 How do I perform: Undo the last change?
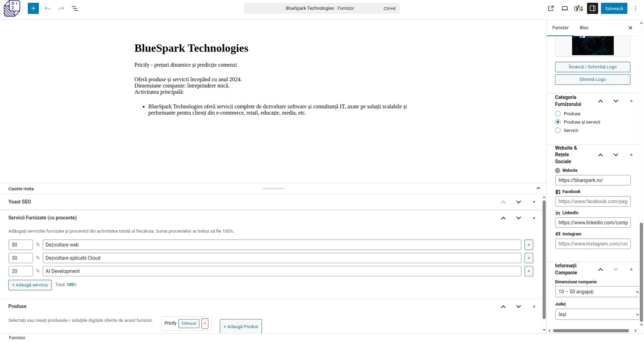click(47, 8)
